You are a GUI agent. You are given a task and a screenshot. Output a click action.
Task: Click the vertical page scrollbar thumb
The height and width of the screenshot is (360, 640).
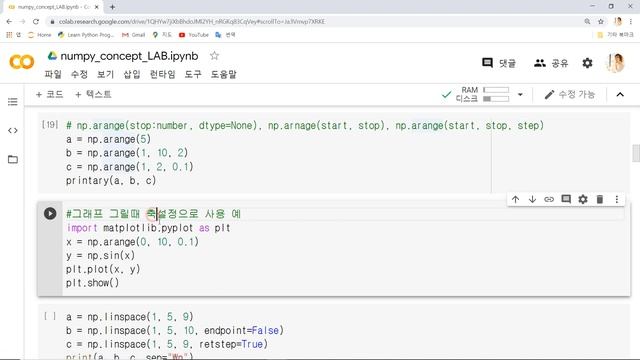point(636,153)
